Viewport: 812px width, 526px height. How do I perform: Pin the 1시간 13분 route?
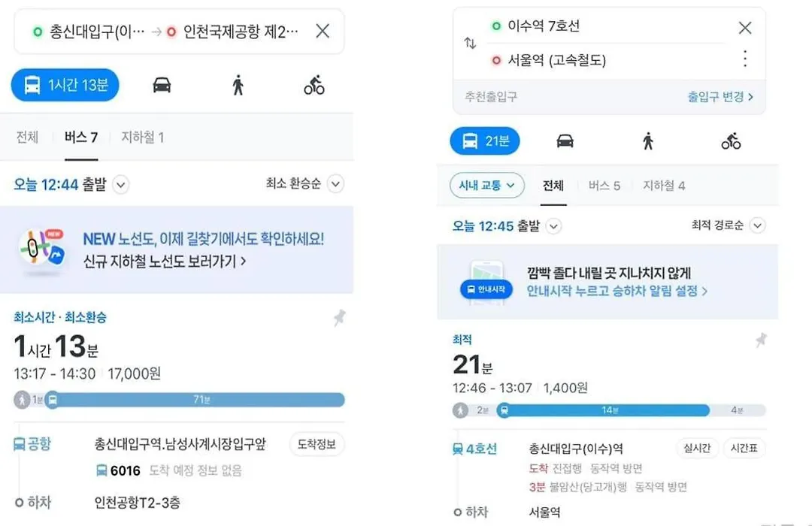pyautogui.click(x=339, y=317)
